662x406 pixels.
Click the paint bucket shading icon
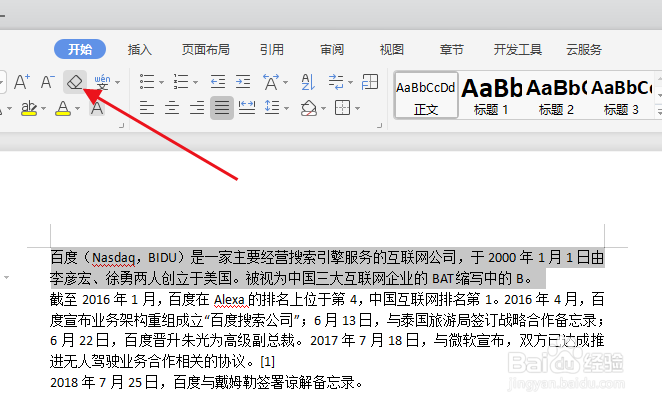point(309,108)
